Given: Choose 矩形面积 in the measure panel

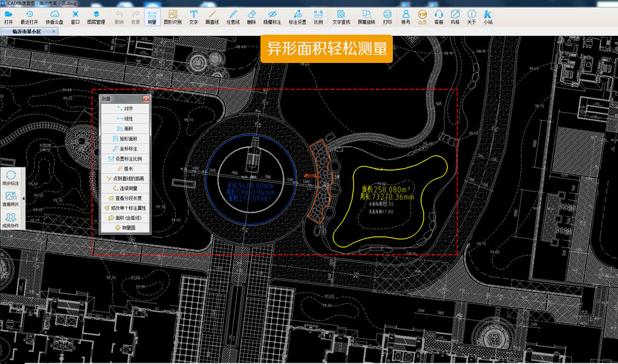Looking at the screenshot, I should tap(125, 139).
